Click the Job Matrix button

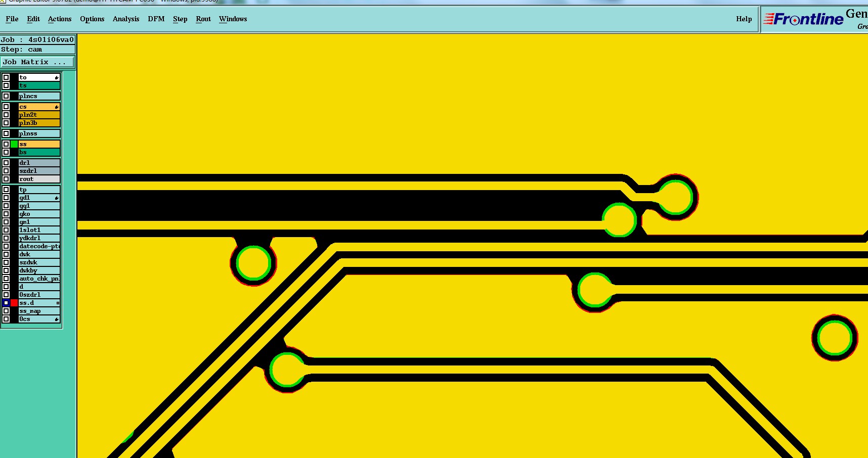(37, 62)
